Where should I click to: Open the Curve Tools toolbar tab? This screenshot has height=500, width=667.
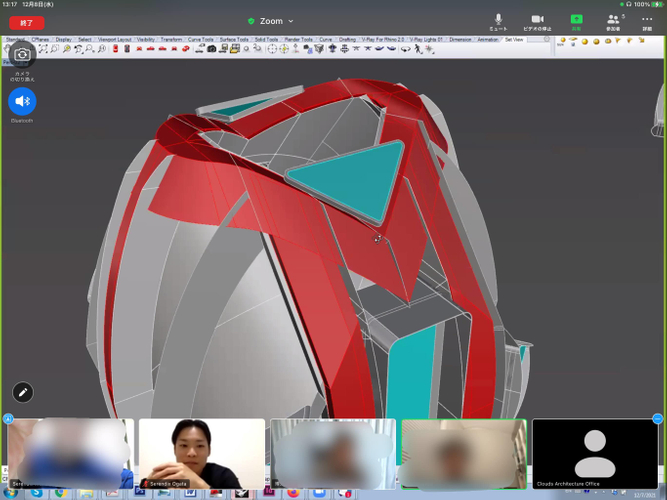200,40
